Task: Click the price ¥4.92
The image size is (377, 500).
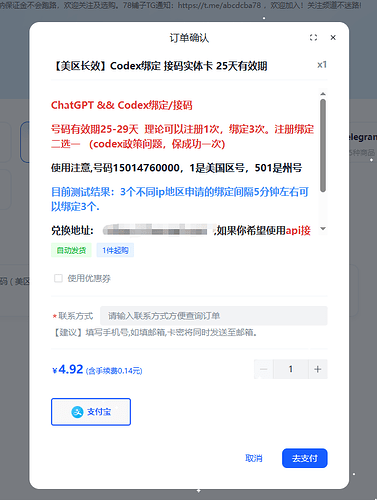Action: pos(68,369)
